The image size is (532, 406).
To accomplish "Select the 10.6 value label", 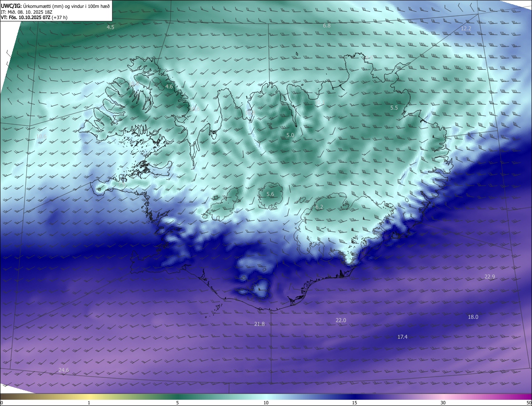I will [42, 136].
